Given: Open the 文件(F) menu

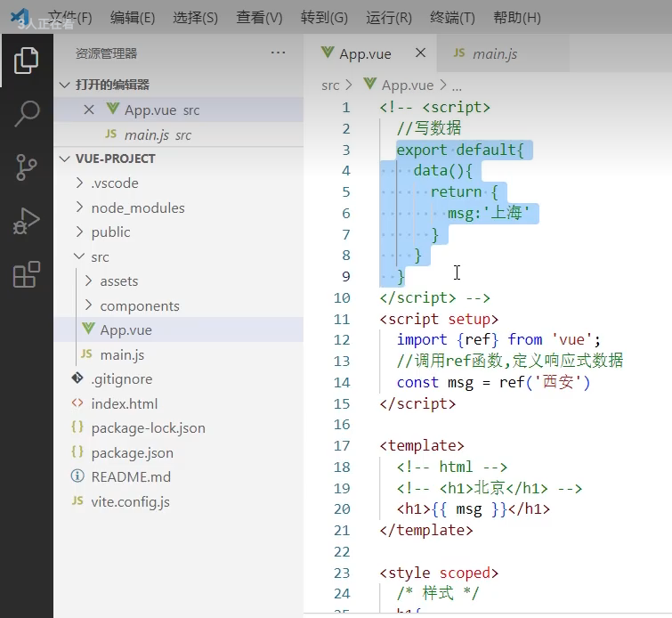Looking at the screenshot, I should 69,18.
